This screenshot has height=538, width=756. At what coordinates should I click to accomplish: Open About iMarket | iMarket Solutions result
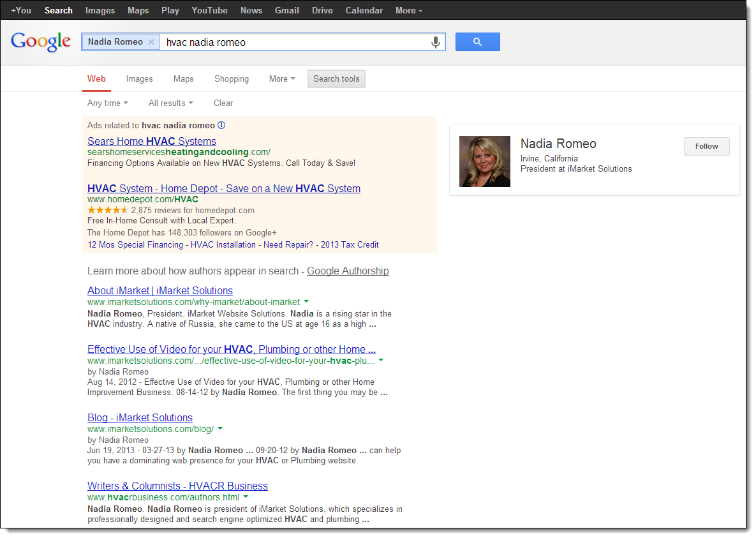(x=160, y=291)
